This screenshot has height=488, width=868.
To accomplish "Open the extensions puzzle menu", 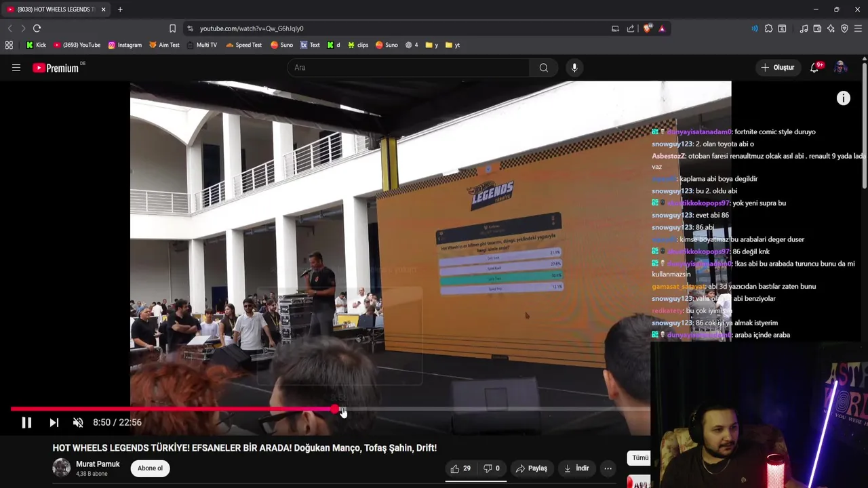I will [x=768, y=28].
